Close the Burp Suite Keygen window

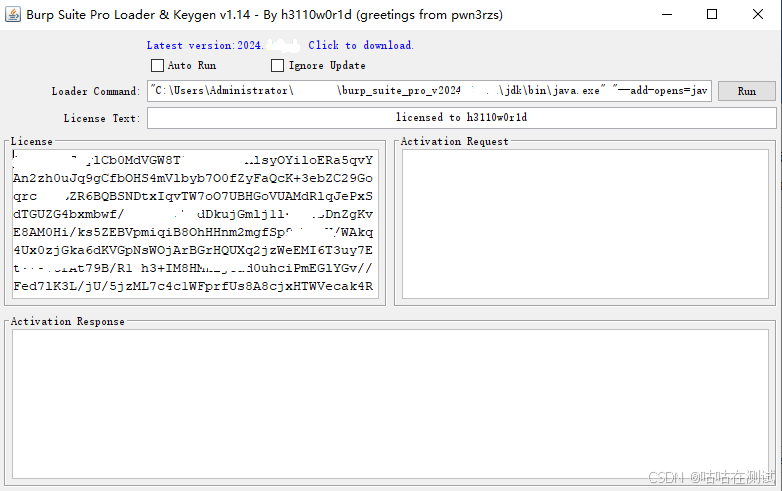point(758,14)
